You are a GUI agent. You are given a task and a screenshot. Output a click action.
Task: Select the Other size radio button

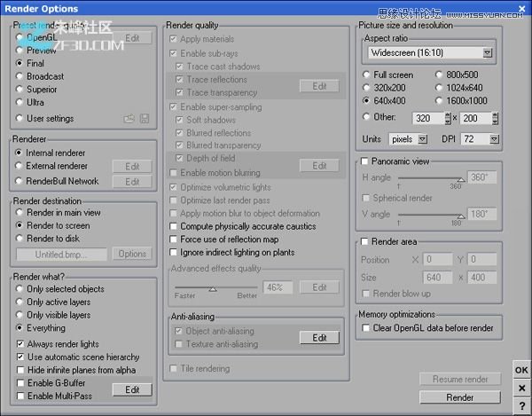[366, 117]
